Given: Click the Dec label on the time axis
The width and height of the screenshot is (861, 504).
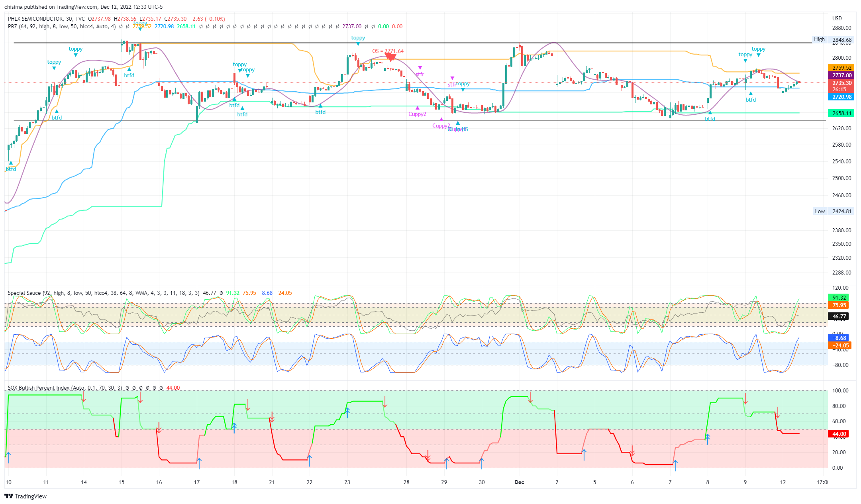Looking at the screenshot, I should (519, 482).
